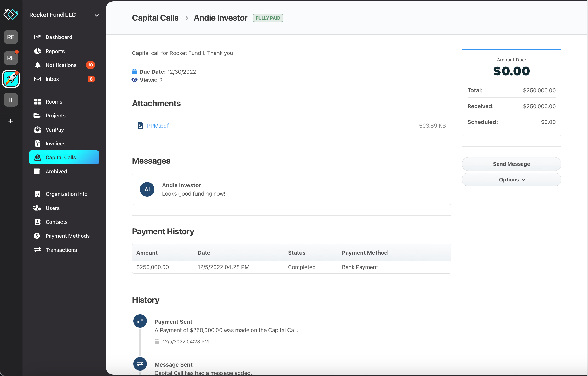Select the rocket workspace icon
This screenshot has width=588, height=376.
point(11,79)
